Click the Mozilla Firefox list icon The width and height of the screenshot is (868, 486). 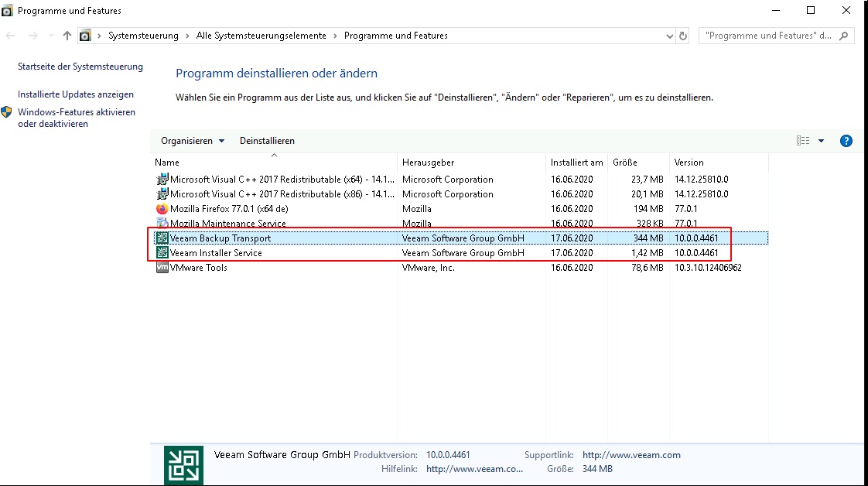[x=162, y=209]
